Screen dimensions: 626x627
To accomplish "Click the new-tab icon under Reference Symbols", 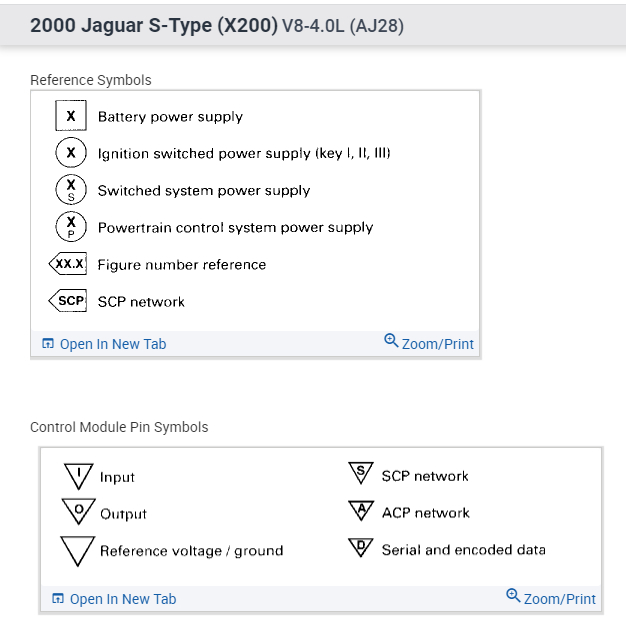I will pos(48,344).
